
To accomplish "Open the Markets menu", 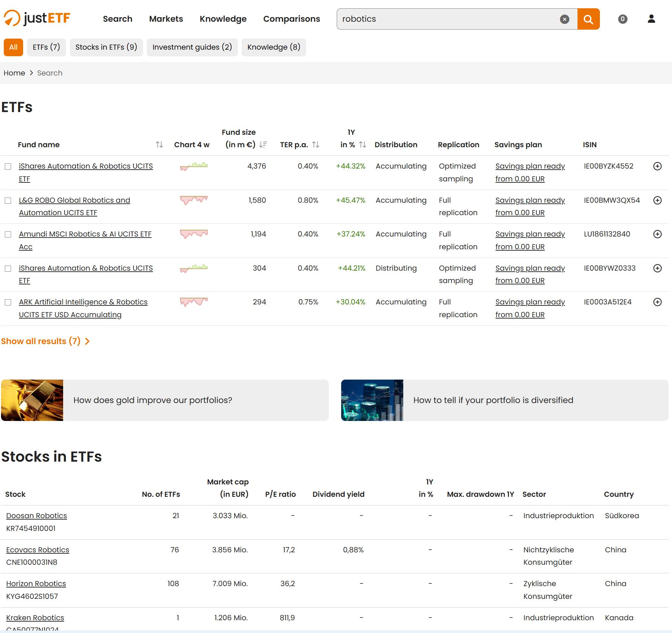I will point(166,19).
